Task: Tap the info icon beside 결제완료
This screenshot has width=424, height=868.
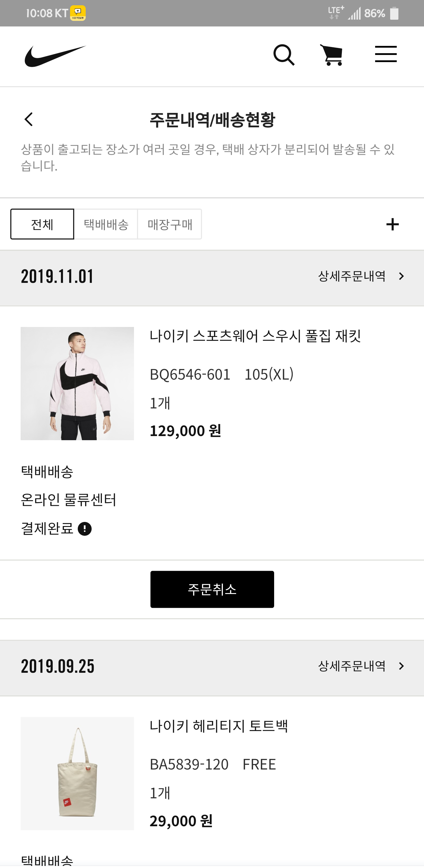Action: (85, 529)
